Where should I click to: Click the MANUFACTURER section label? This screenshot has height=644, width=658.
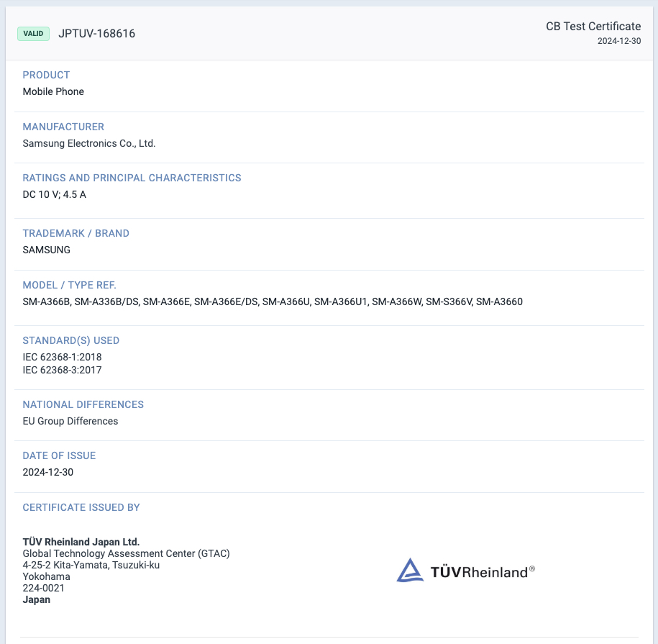[63, 127]
